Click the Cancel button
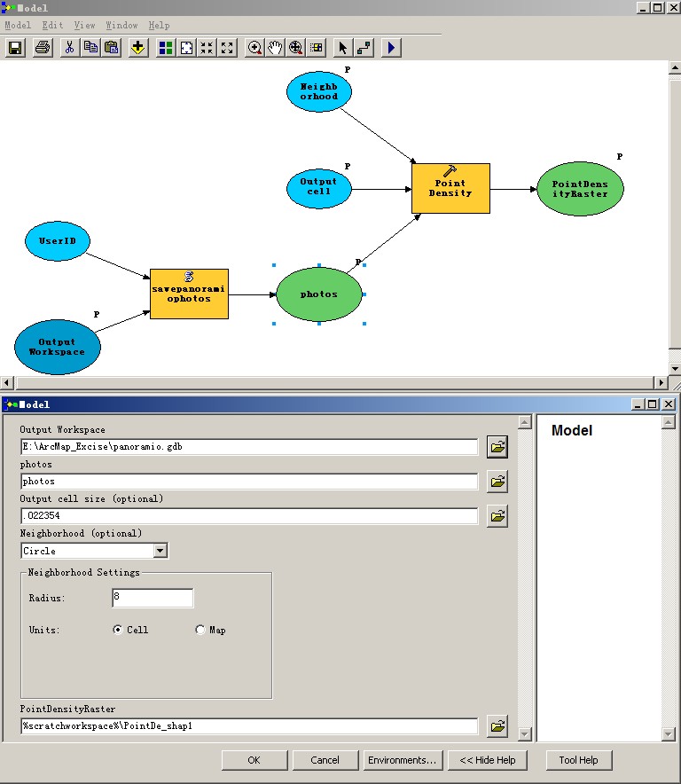The height and width of the screenshot is (784, 681). (325, 760)
